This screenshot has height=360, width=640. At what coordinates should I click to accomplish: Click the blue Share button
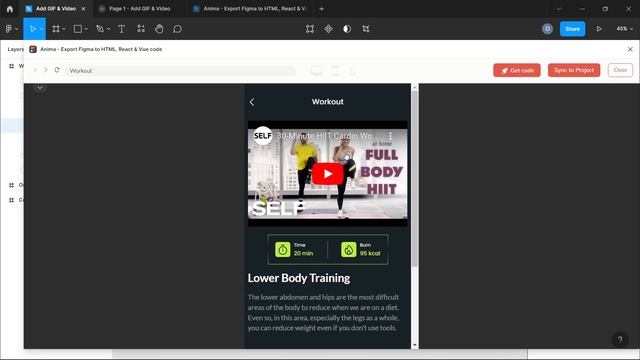pyautogui.click(x=572, y=29)
